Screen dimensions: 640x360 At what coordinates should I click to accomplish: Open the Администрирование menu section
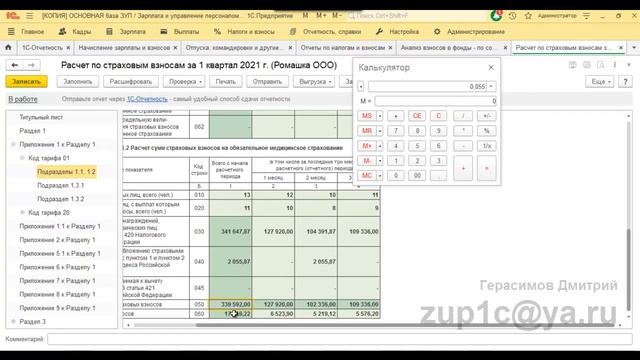click(x=476, y=31)
